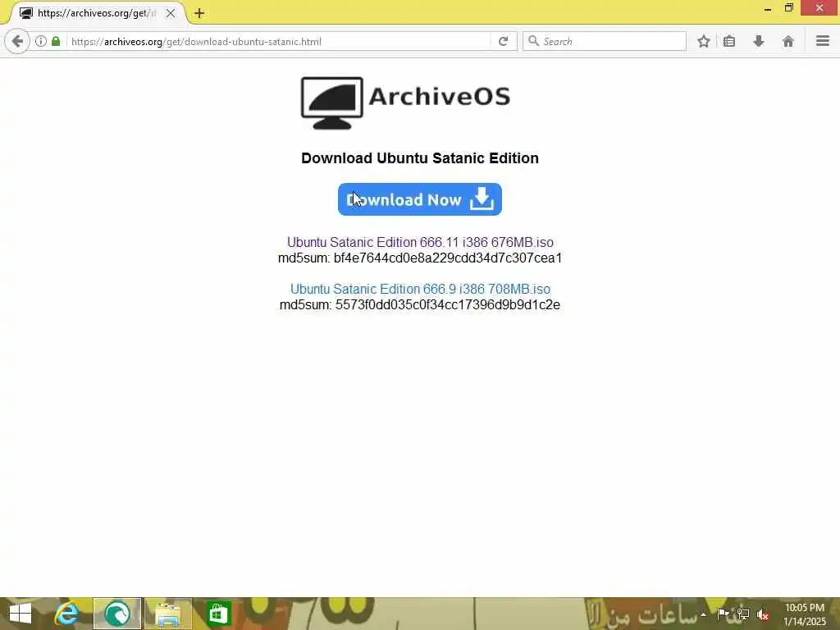The image size is (840, 630).
Task: Click the teal browser taskbar icon
Action: coord(117,614)
